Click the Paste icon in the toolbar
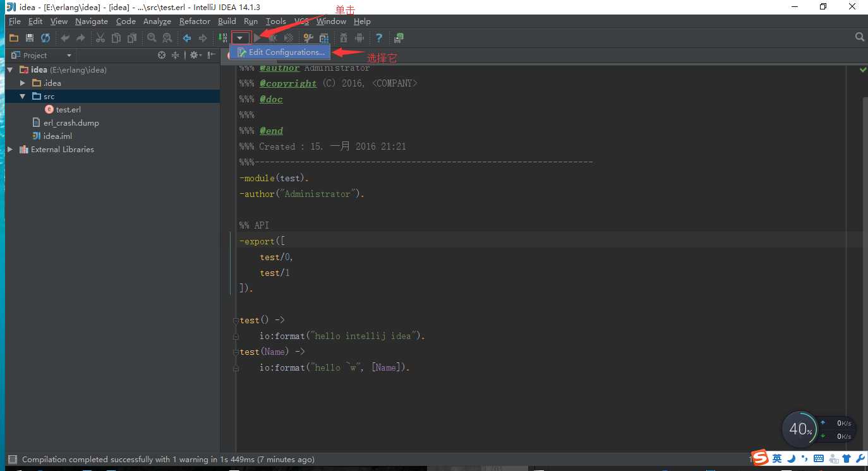 (132, 38)
